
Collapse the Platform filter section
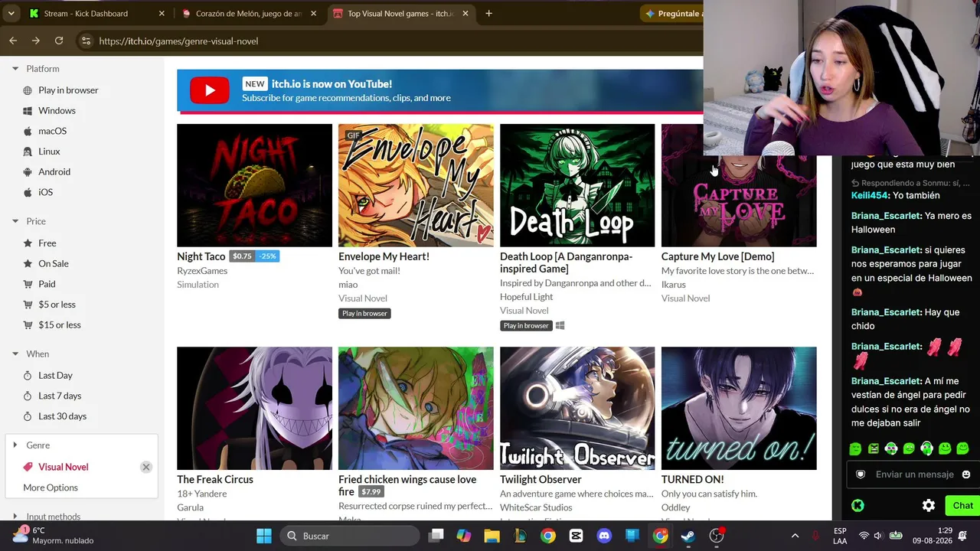[x=15, y=69]
